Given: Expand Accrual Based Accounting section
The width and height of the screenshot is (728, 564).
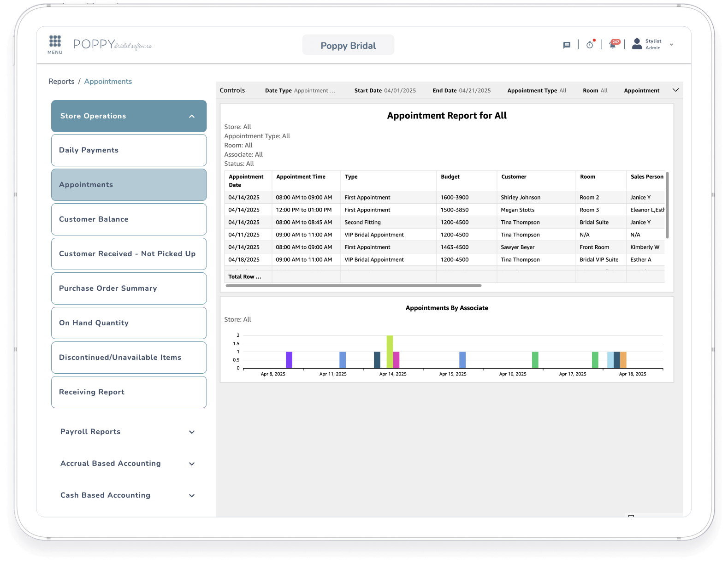Looking at the screenshot, I should click(x=192, y=464).
